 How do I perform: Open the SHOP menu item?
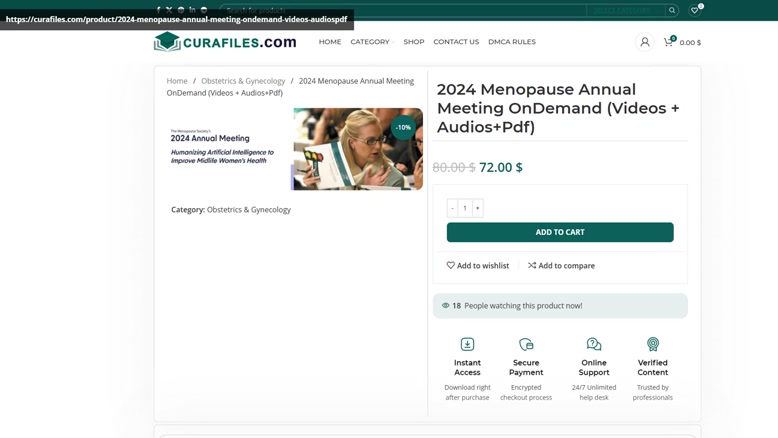click(x=414, y=42)
